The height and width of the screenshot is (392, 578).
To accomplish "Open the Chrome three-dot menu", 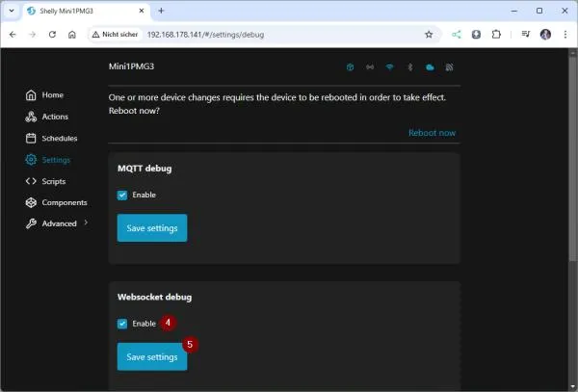I will click(565, 35).
